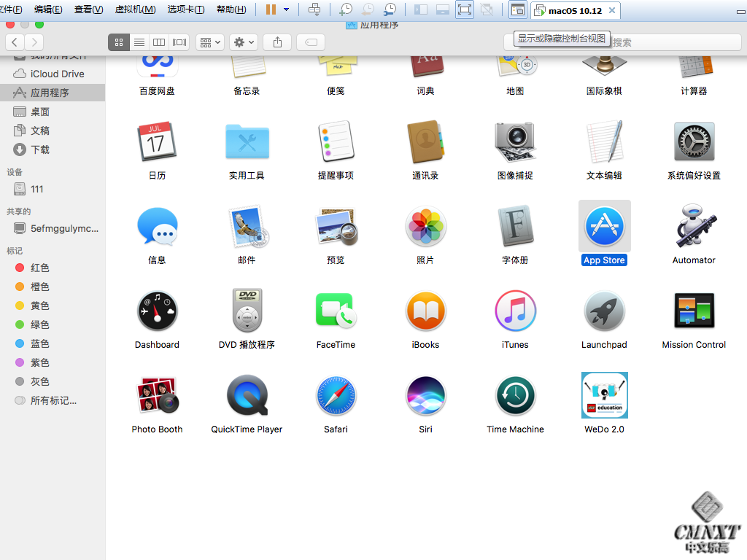747x560 pixels.
Task: Switch Finder to icon view
Action: click(x=119, y=42)
